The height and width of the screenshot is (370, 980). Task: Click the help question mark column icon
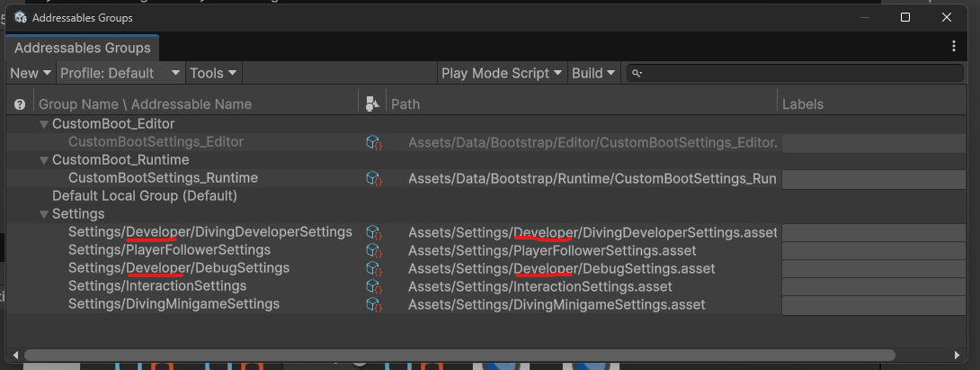[20, 104]
